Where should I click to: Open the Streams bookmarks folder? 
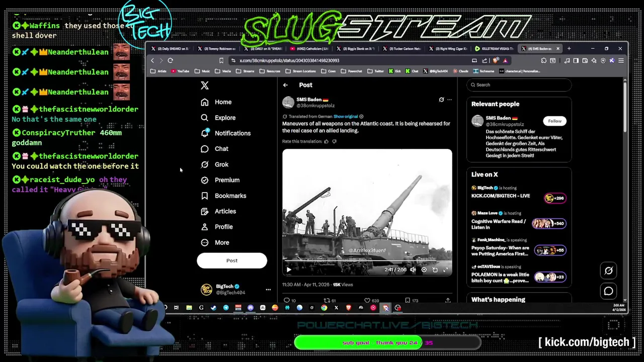[x=246, y=71]
